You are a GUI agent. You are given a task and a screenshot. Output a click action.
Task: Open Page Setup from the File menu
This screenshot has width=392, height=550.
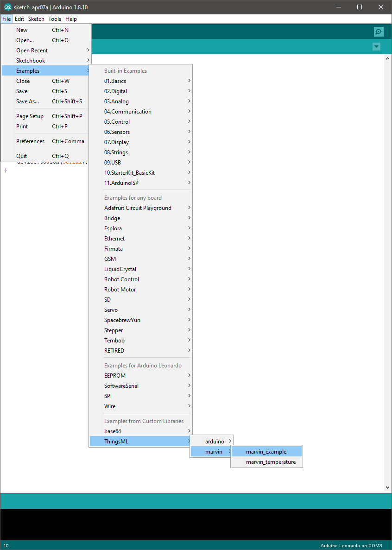click(x=46, y=116)
